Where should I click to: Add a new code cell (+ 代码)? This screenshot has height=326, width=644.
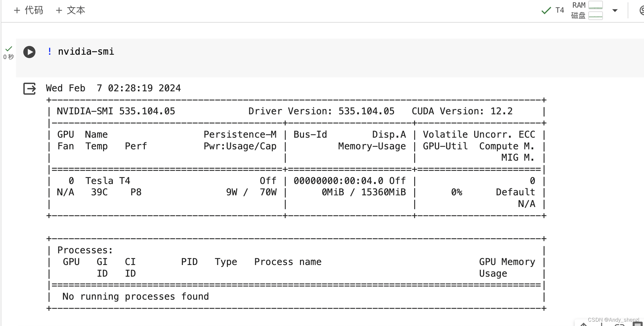[x=29, y=10]
